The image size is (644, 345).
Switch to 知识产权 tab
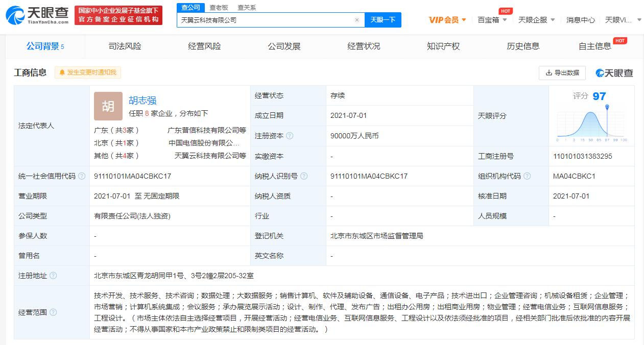(443, 46)
